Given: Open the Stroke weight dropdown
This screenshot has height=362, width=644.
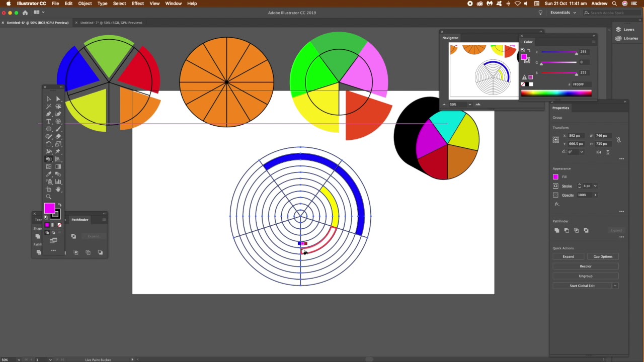Looking at the screenshot, I should pyautogui.click(x=595, y=186).
